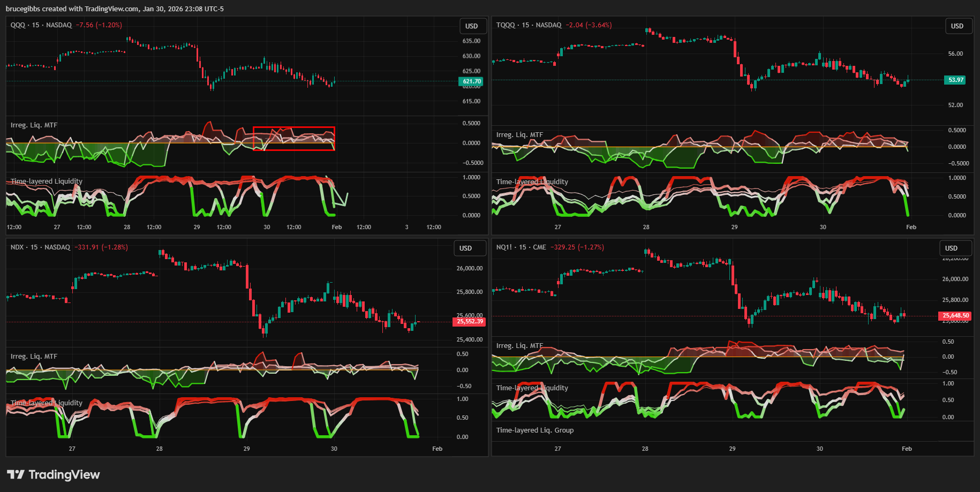This screenshot has width=980, height=492.
Task: Open the USD currency selector on TQQQ chart
Action: tap(957, 26)
